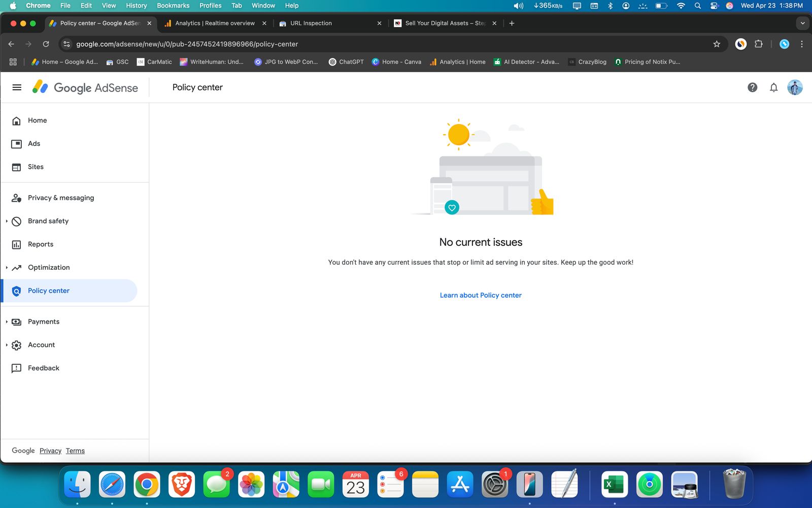This screenshot has height=508, width=812.
Task: Expand the Brand safety submenu arrow
Action: 7,221
